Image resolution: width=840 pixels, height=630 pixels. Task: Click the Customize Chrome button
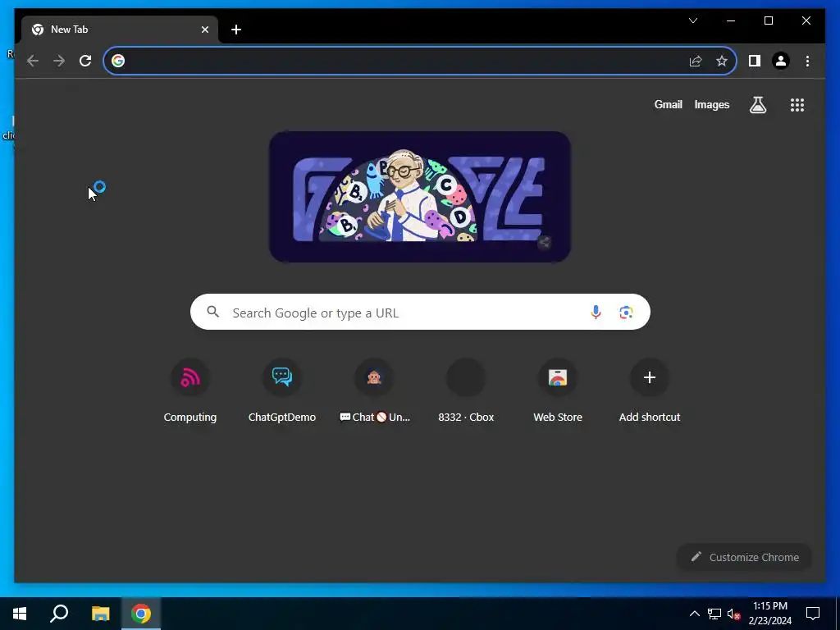pos(744,557)
